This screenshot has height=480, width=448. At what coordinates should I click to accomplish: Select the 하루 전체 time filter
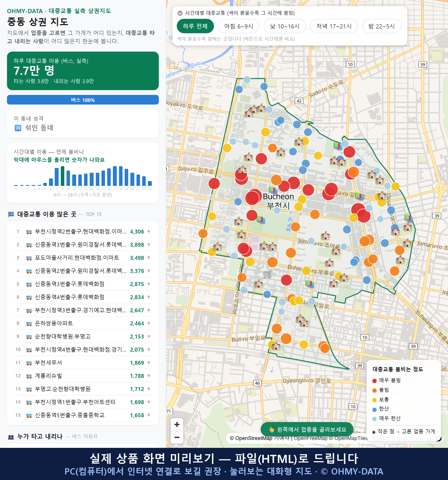coord(195,26)
